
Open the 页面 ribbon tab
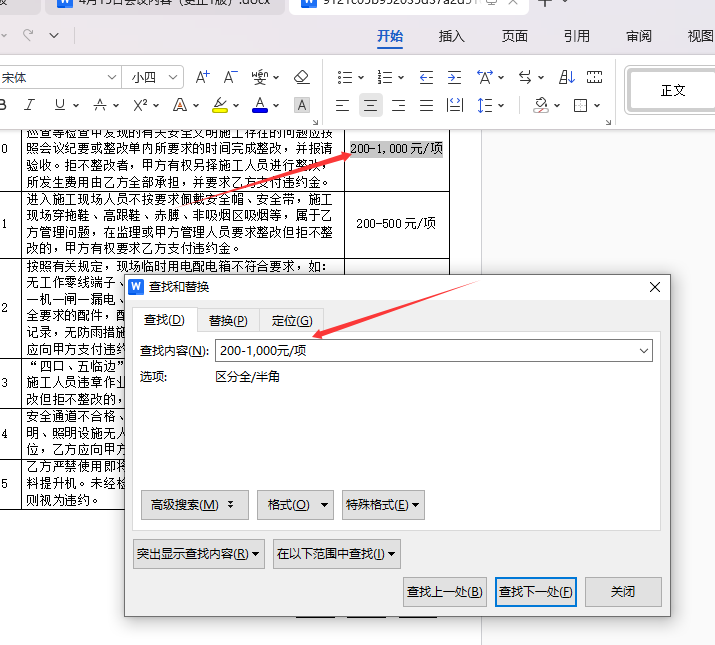514,36
